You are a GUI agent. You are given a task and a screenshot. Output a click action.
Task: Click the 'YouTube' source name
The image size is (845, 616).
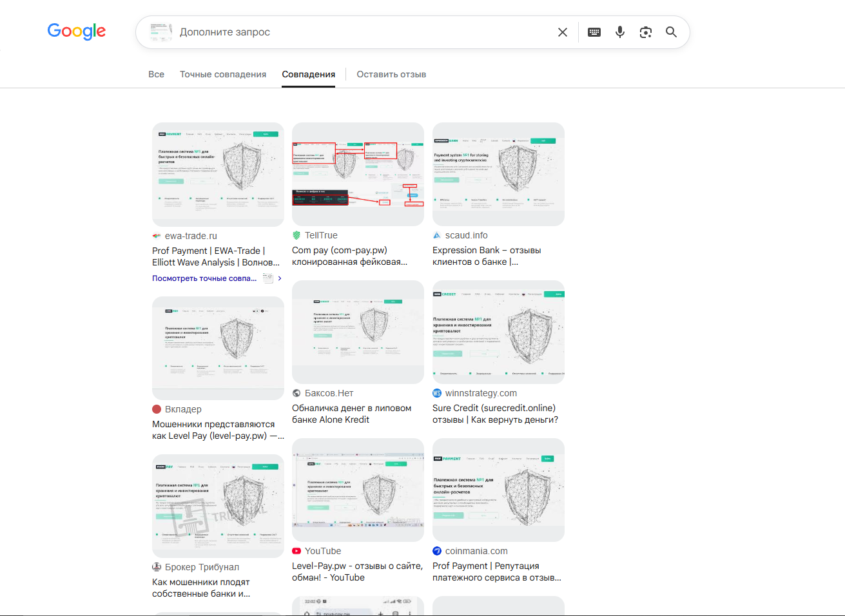(323, 551)
